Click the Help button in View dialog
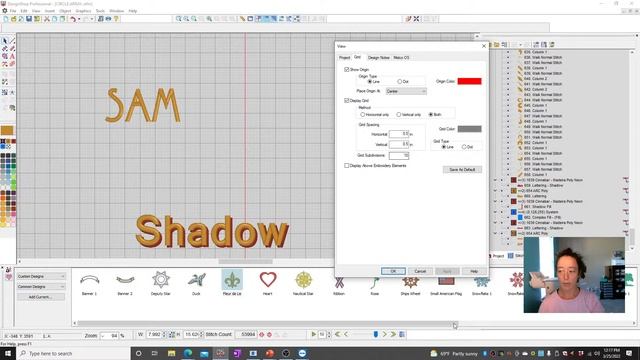The image size is (640, 360). [x=474, y=271]
